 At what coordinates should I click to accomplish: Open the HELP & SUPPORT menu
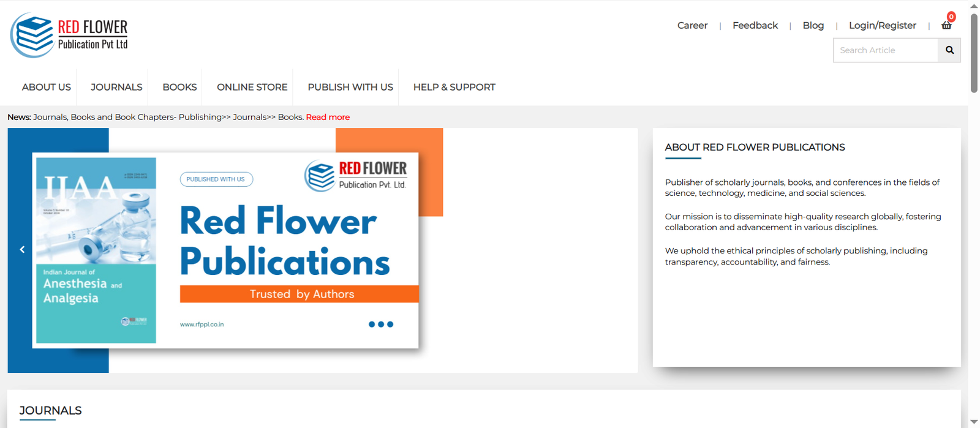pyautogui.click(x=454, y=87)
